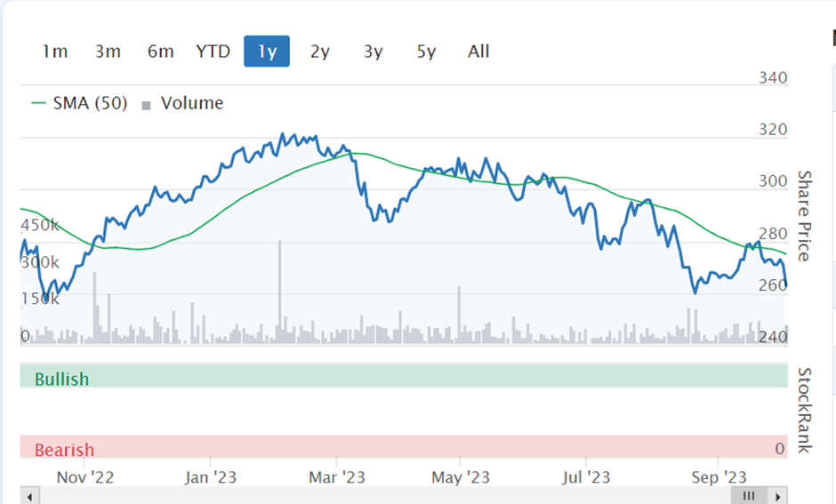Show All time range
This screenshot has height=504, width=836.
tap(478, 52)
